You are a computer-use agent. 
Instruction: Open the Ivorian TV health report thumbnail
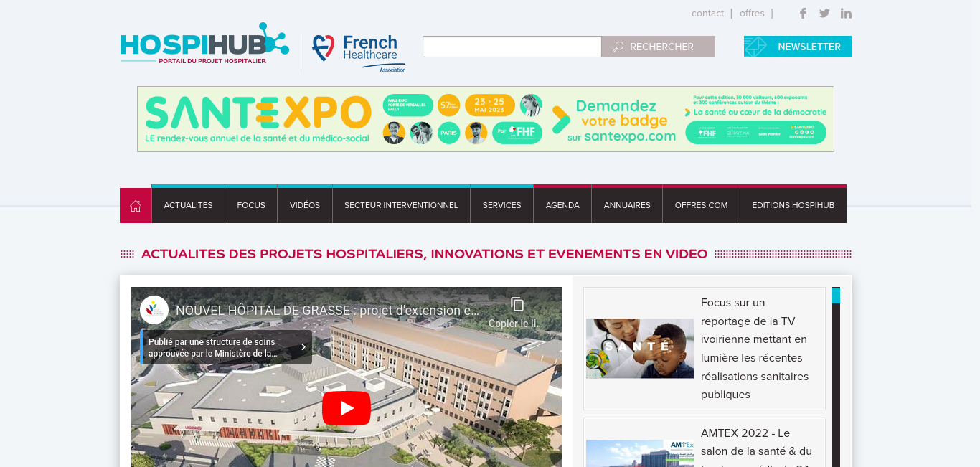tap(640, 349)
